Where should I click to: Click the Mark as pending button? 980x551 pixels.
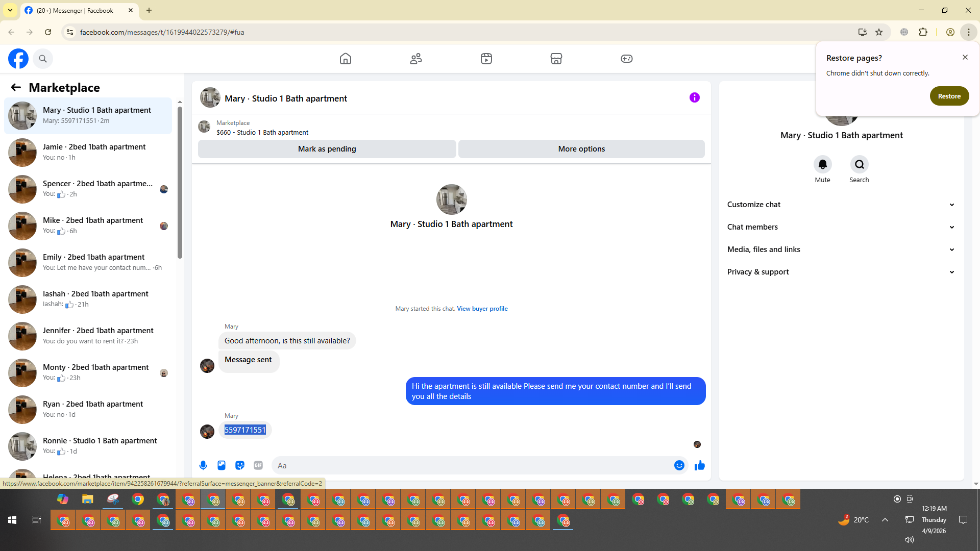coord(327,149)
